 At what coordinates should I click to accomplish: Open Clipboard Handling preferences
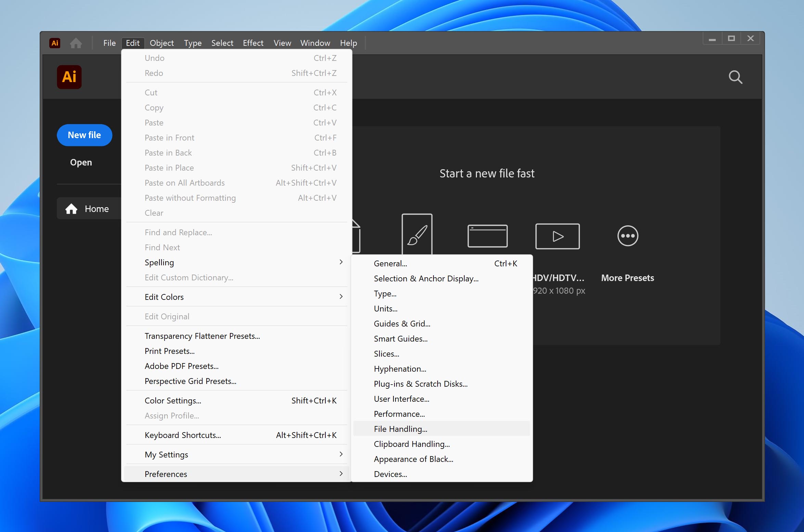tap(411, 443)
